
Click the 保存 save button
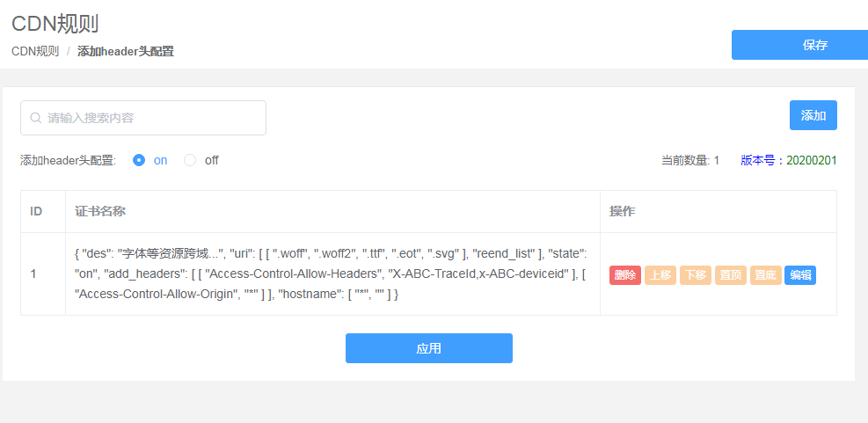coord(800,45)
